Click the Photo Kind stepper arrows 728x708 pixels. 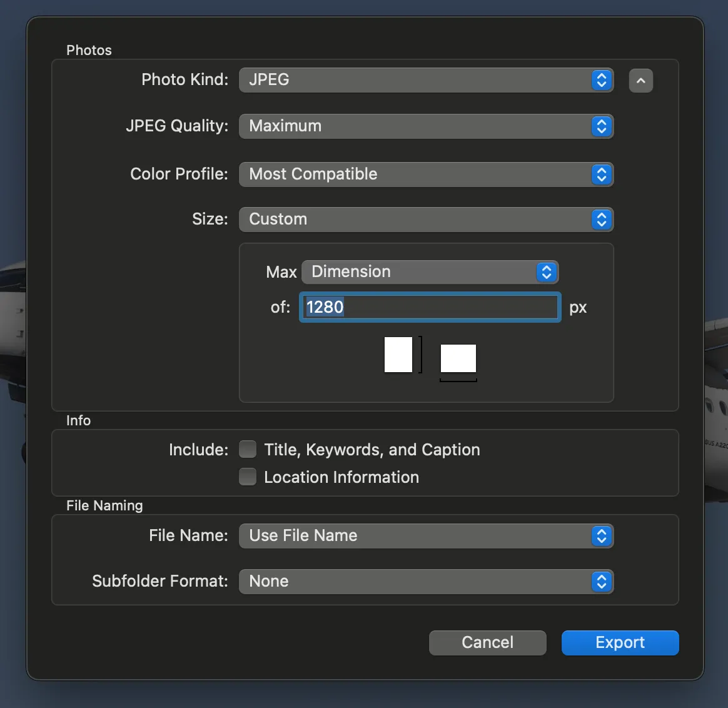click(x=600, y=80)
